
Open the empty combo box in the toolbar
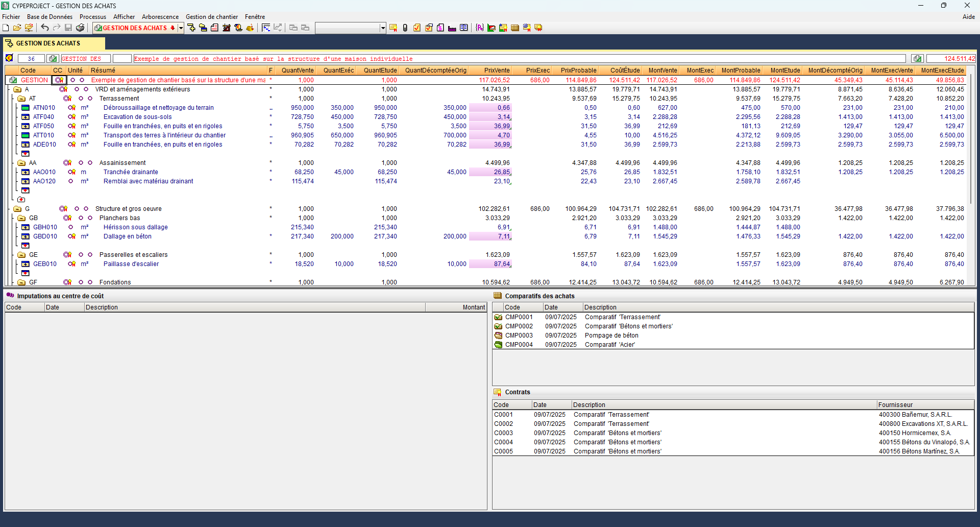pyautogui.click(x=383, y=28)
